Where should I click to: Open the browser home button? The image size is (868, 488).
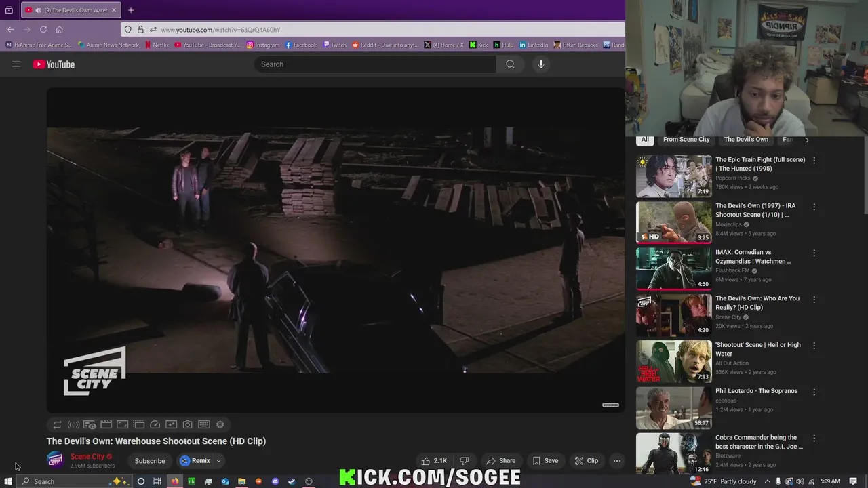click(x=59, y=29)
